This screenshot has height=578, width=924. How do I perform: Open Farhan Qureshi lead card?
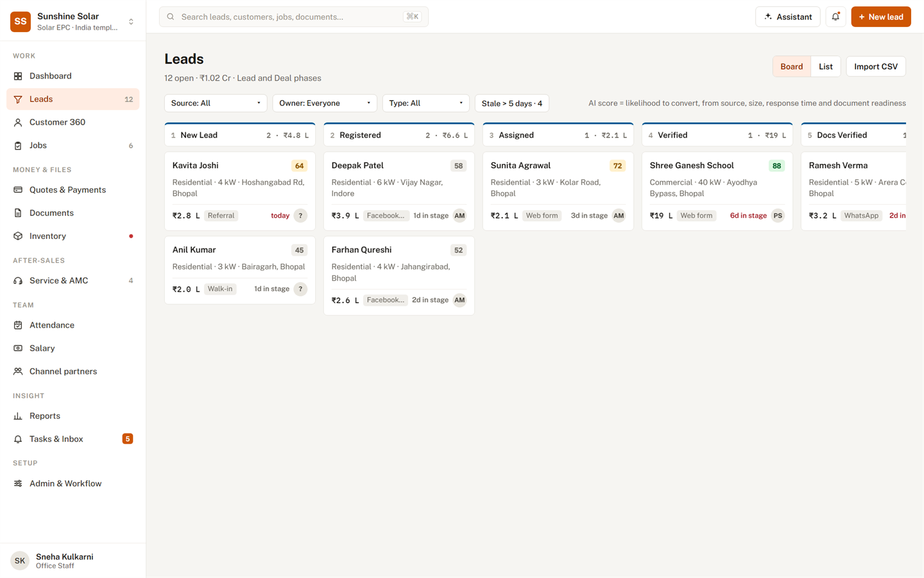tap(399, 276)
